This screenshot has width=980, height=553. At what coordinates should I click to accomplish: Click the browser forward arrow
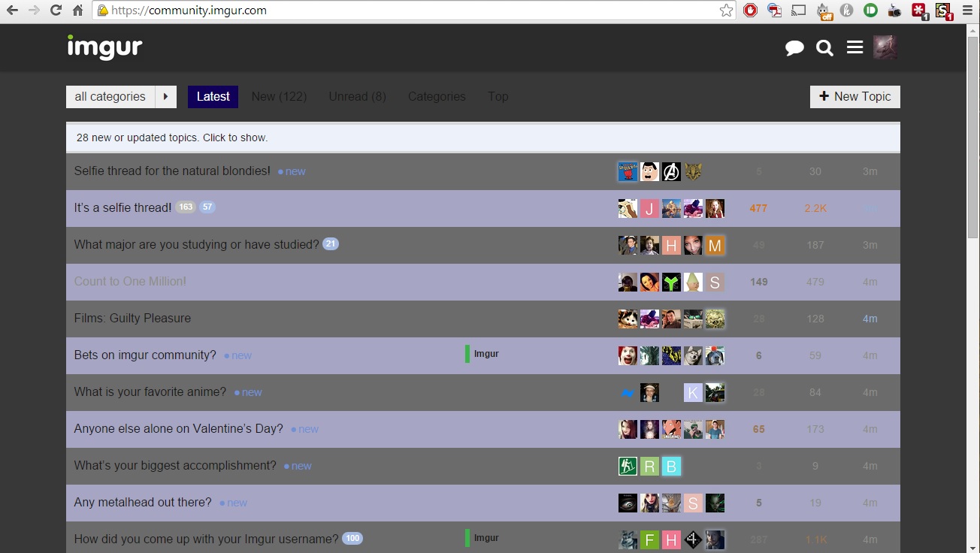[34, 11]
